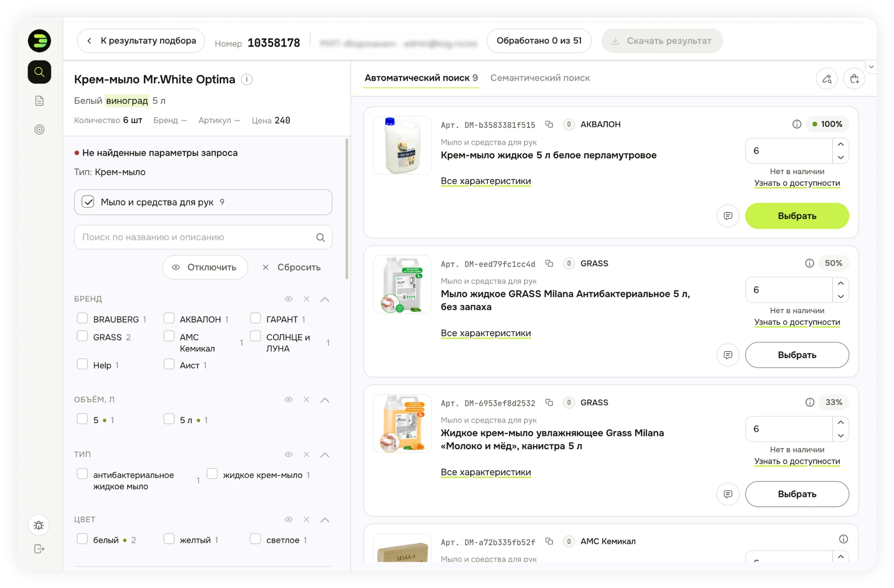
Task: Click the logout icon in sidebar
Action: click(x=39, y=549)
